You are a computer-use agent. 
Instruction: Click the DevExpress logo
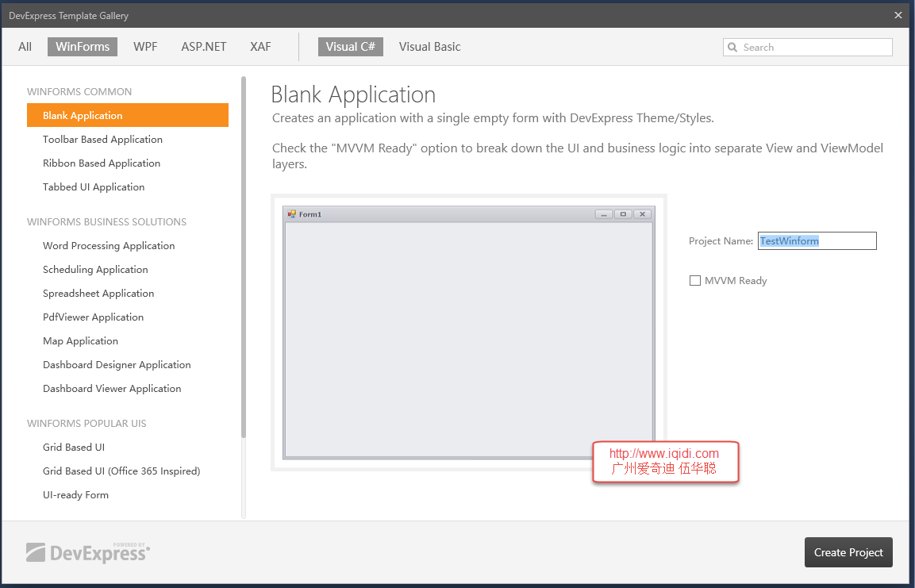(88, 551)
